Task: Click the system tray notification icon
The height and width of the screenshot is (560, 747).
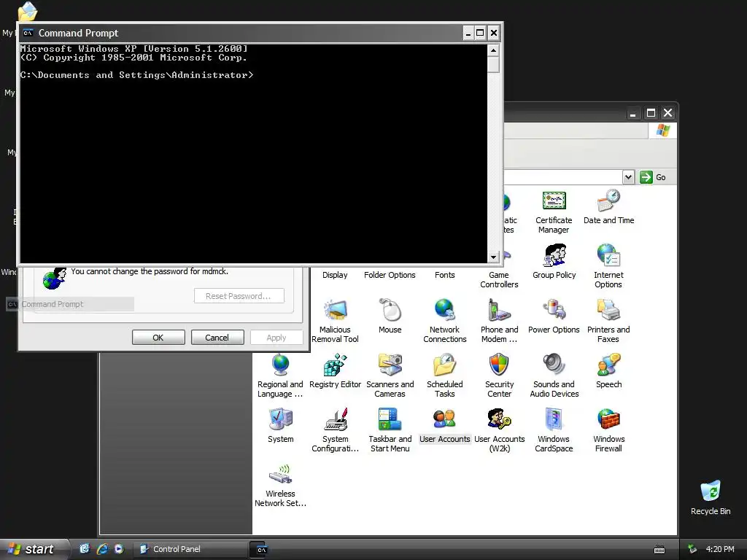Action: pyautogui.click(x=692, y=549)
